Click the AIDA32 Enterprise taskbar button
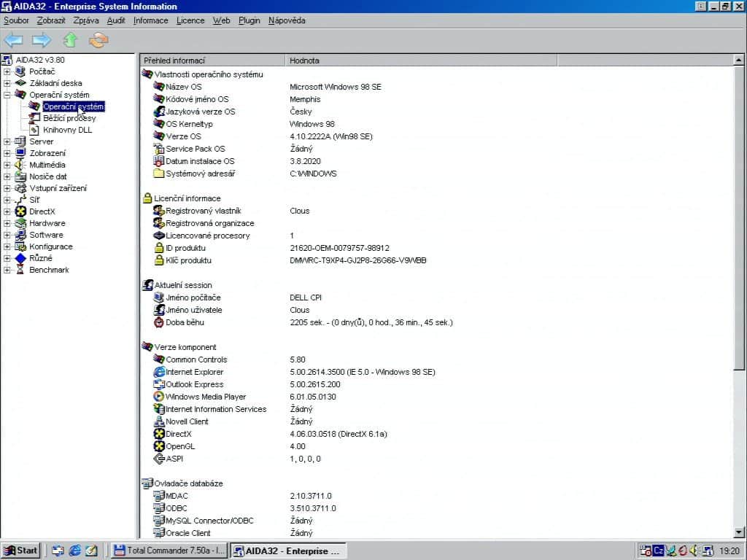747x560 pixels. (288, 551)
